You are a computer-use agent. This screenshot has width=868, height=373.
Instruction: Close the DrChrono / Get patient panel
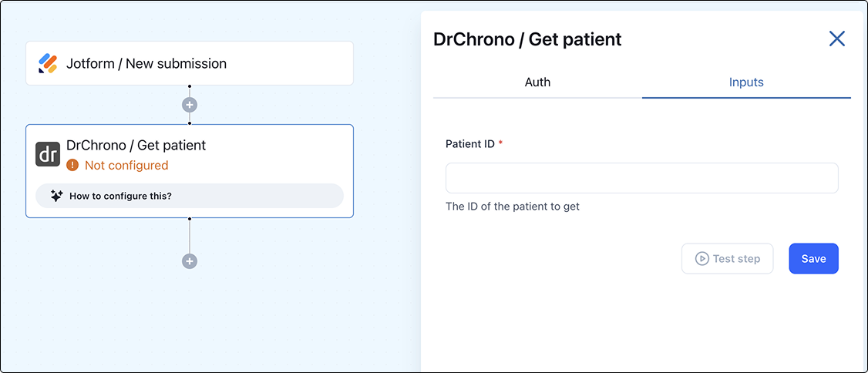click(x=836, y=39)
